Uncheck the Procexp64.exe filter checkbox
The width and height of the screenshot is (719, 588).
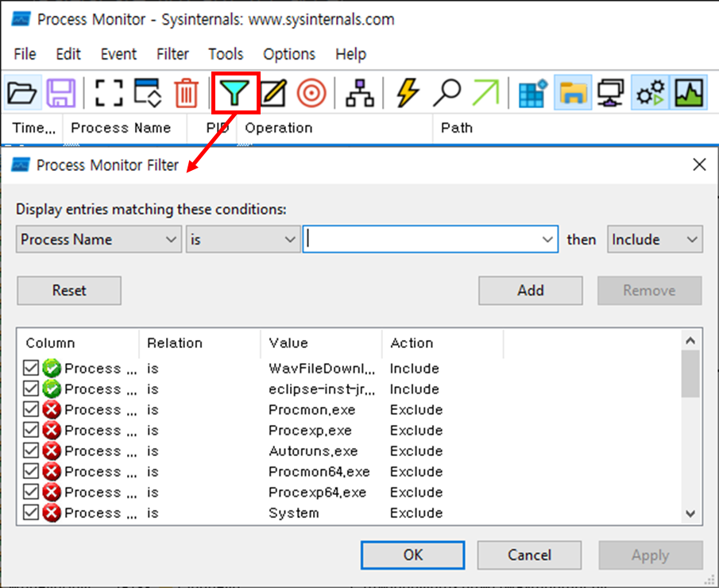31,492
